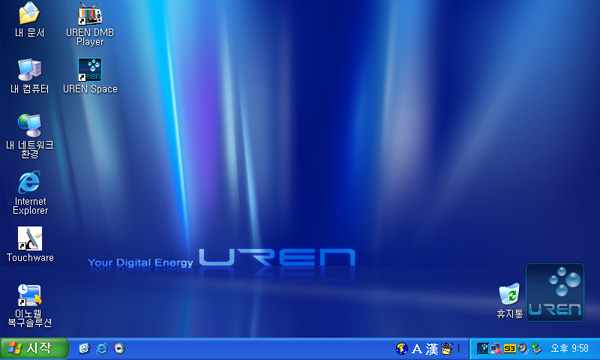Open the 시작 start menu
This screenshot has height=360, width=600.
[x=34, y=349]
